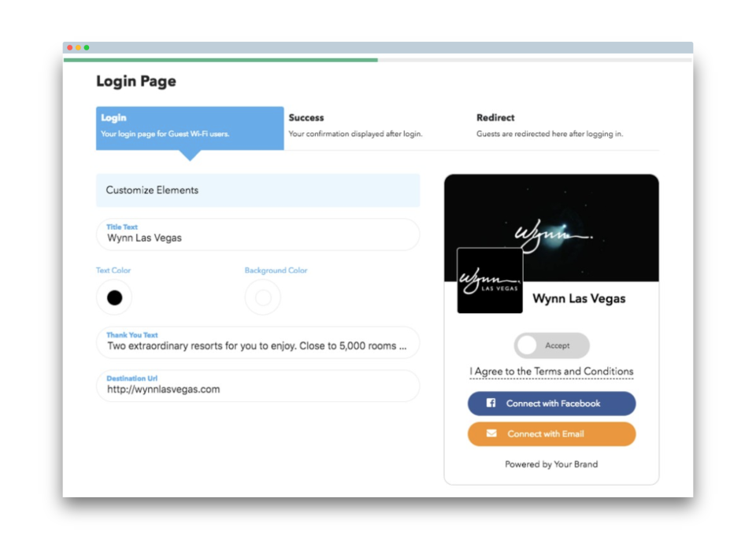Expand the Customize Elements section
Viewport: 756px width, 539px height.
tap(258, 190)
